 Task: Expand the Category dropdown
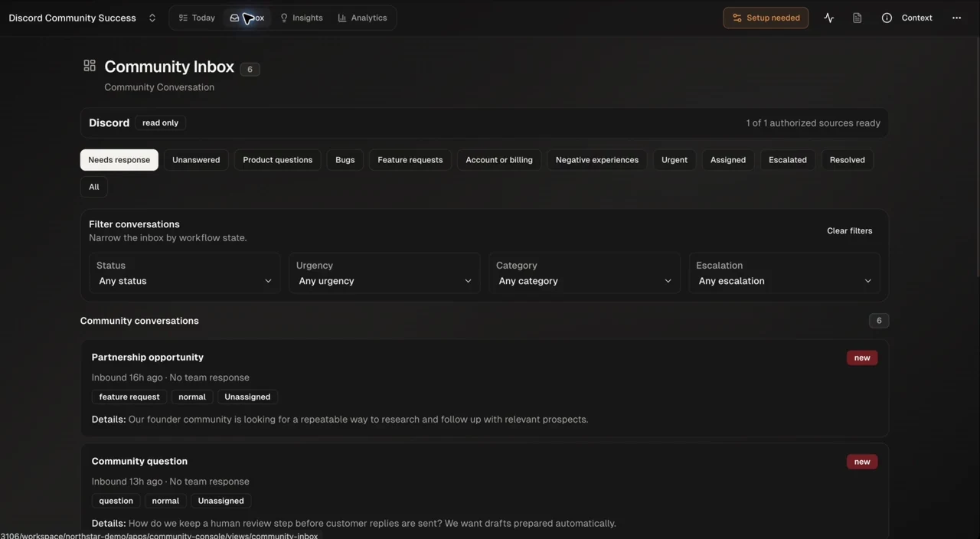click(x=584, y=273)
